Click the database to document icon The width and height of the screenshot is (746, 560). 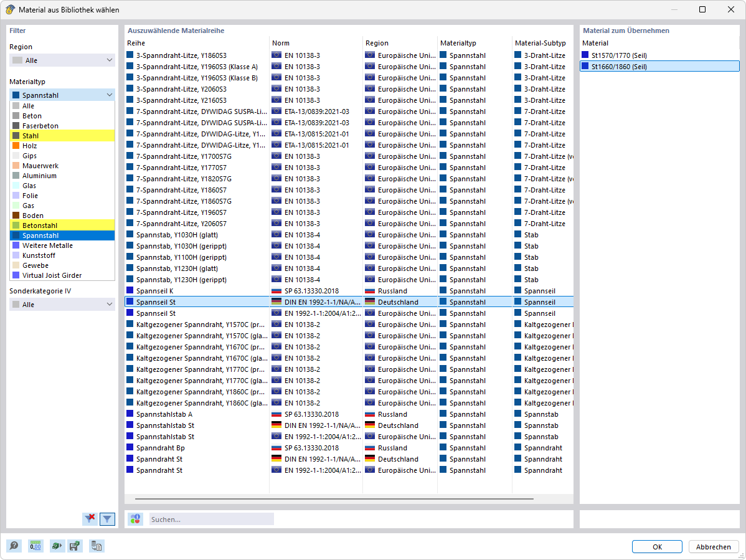(x=97, y=546)
